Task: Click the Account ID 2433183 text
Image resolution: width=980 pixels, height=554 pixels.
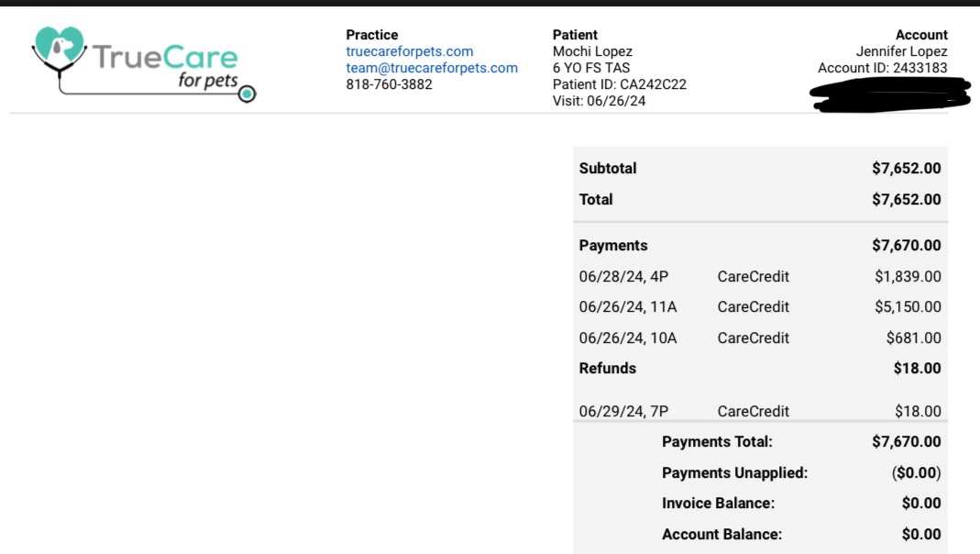Action: point(882,68)
